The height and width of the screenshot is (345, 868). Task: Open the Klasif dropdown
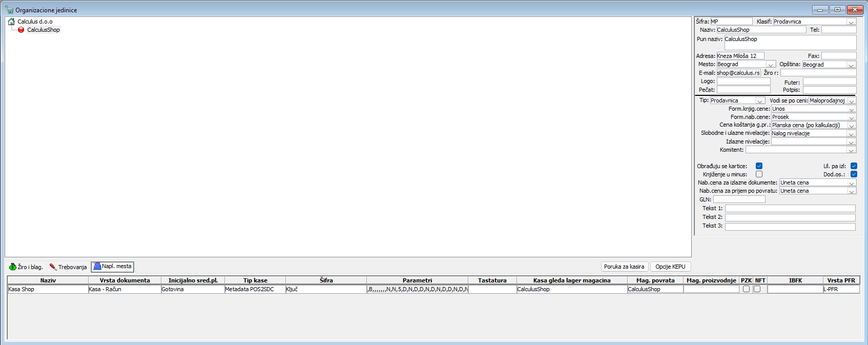[x=851, y=22]
